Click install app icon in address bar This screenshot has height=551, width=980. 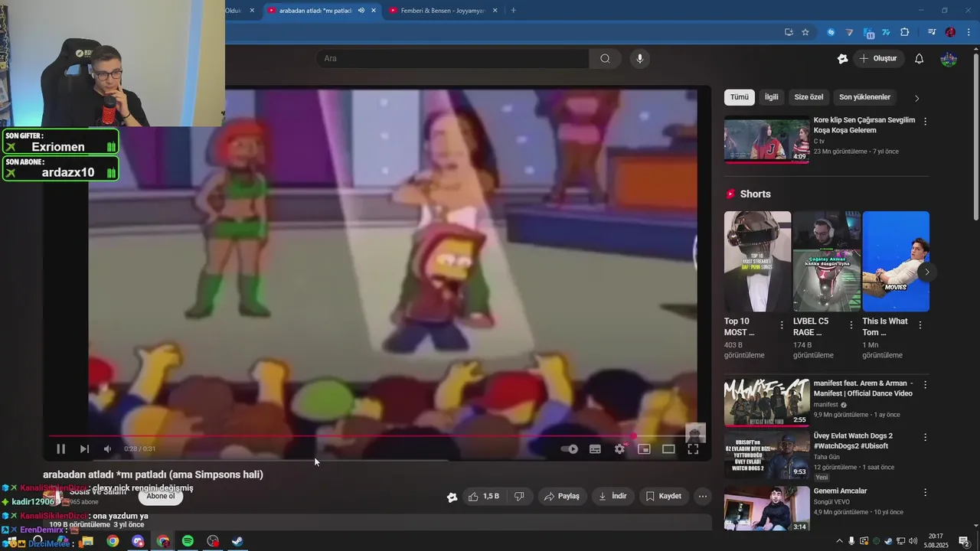click(789, 32)
